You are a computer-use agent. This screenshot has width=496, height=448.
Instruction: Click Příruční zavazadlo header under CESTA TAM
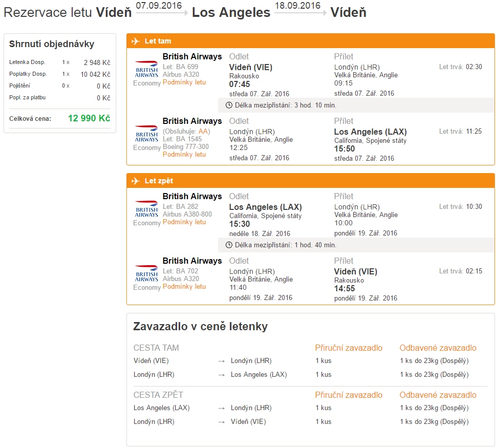pyautogui.click(x=349, y=348)
